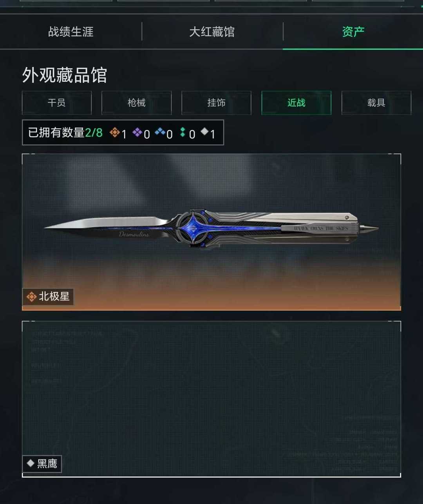Screen dimensions: 423x504
Task: Click the 北极星 name label
Action: 54,297
